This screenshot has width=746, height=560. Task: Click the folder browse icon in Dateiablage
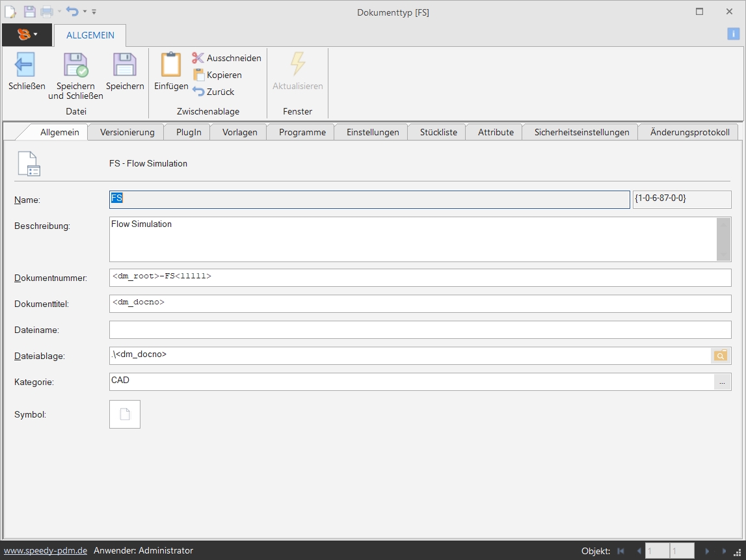721,356
